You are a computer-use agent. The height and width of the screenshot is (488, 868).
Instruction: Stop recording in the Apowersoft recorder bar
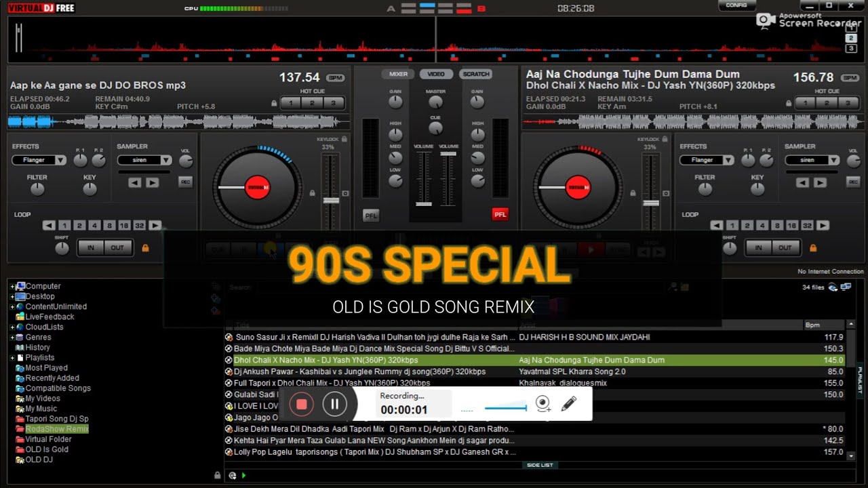[302, 405]
